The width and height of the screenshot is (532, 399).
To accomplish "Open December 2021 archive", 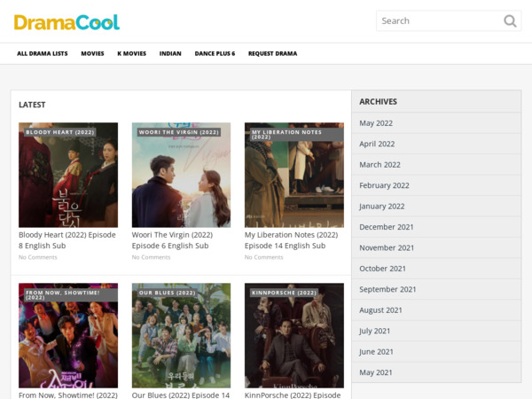I will tap(387, 227).
